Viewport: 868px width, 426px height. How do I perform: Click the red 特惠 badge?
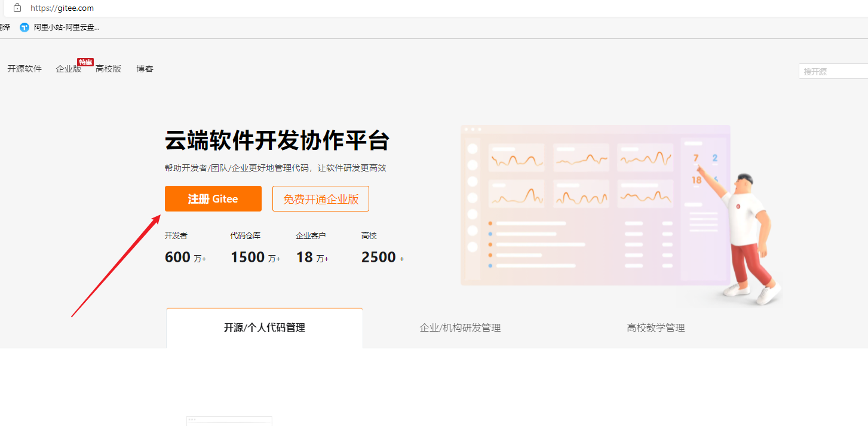(85, 62)
